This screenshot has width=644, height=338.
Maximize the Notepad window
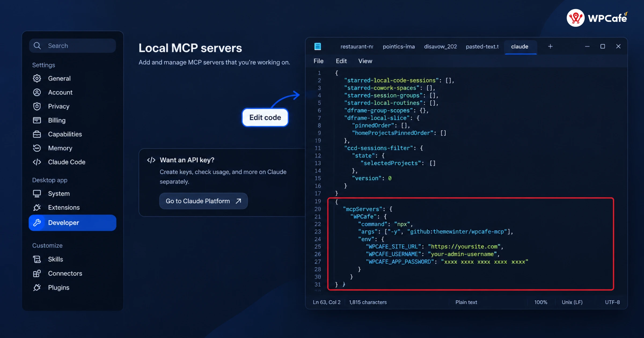pos(603,46)
